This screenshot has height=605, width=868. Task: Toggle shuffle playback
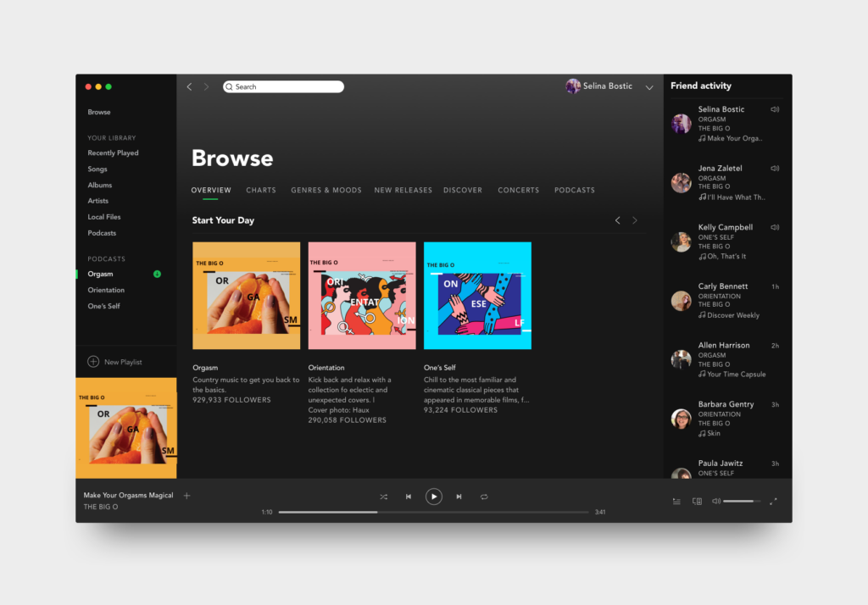[x=384, y=497]
